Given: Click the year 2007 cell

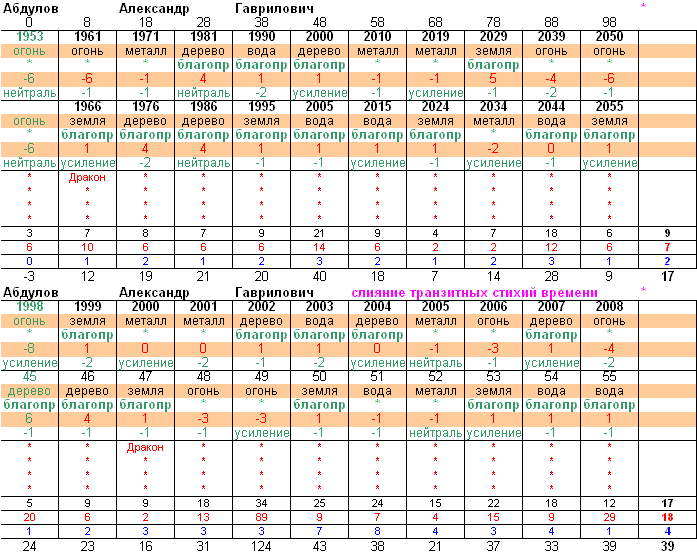Looking at the screenshot, I should point(551,307).
